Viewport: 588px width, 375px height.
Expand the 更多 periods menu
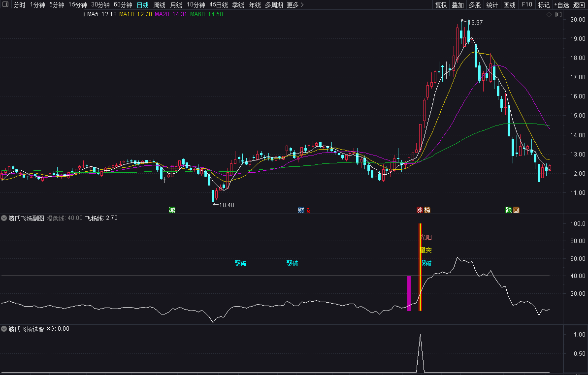coord(295,5)
